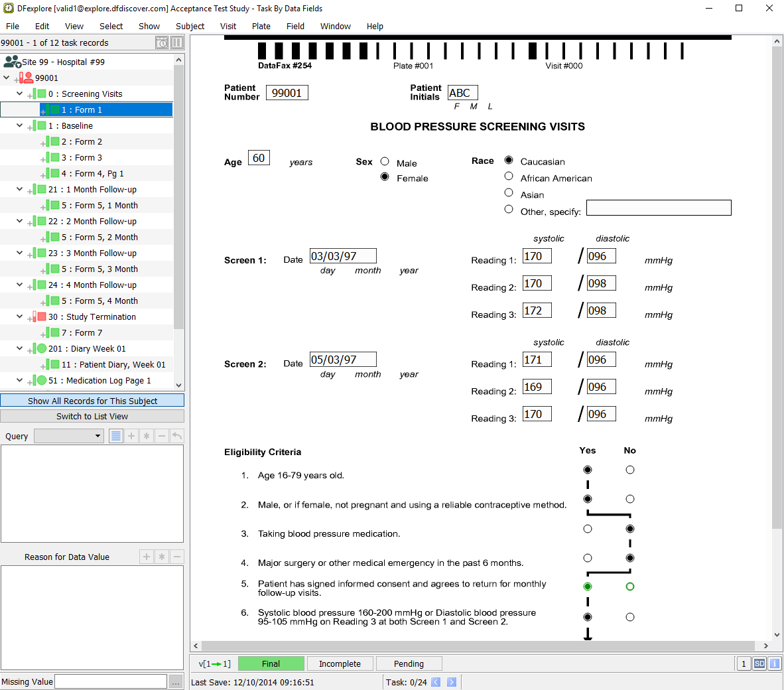Open the Plate menu
This screenshot has width=784, height=690.
[x=261, y=27]
